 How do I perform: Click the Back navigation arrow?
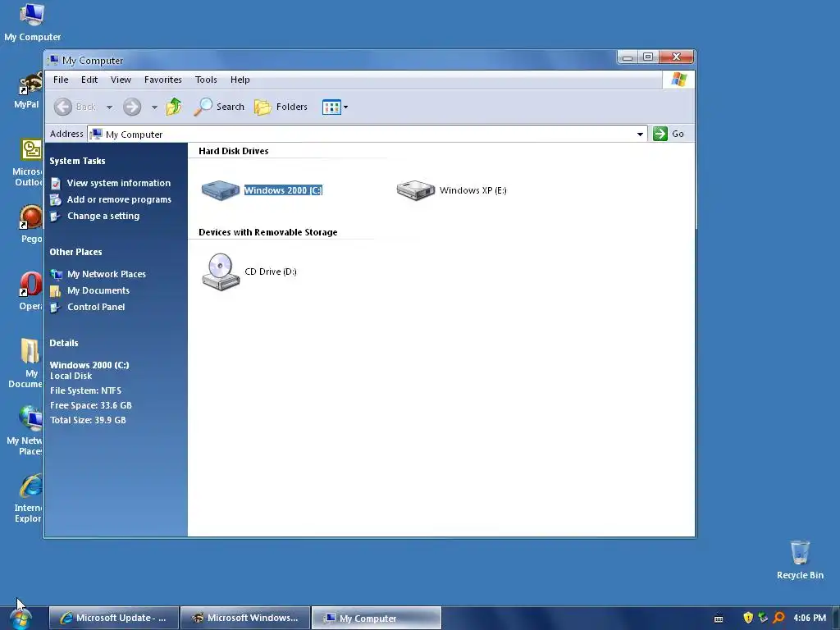pyautogui.click(x=62, y=107)
